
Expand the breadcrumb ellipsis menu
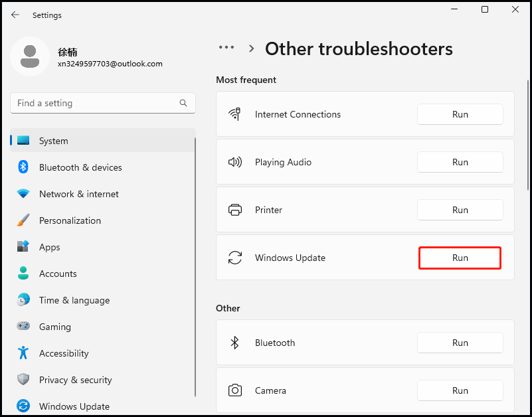pos(226,48)
